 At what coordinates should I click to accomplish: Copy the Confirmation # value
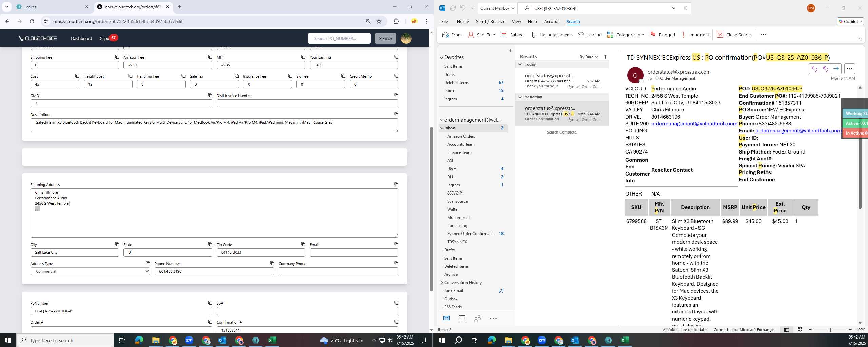pyautogui.click(x=396, y=322)
